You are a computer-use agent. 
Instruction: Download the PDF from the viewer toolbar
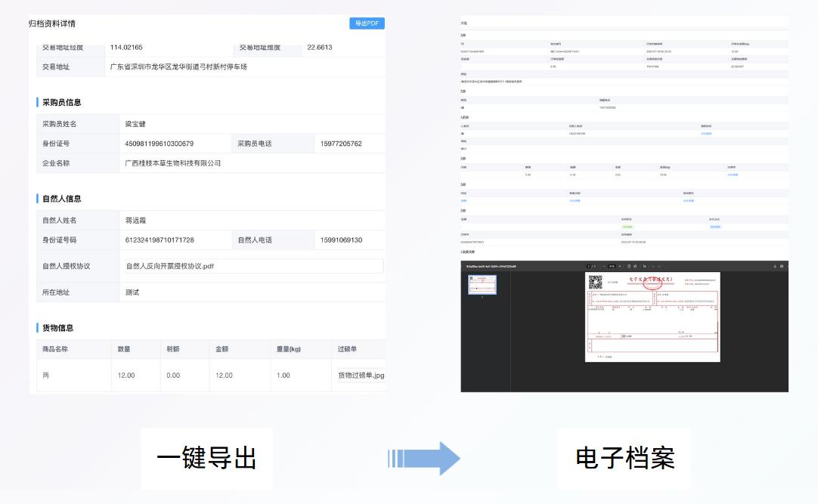click(775, 266)
